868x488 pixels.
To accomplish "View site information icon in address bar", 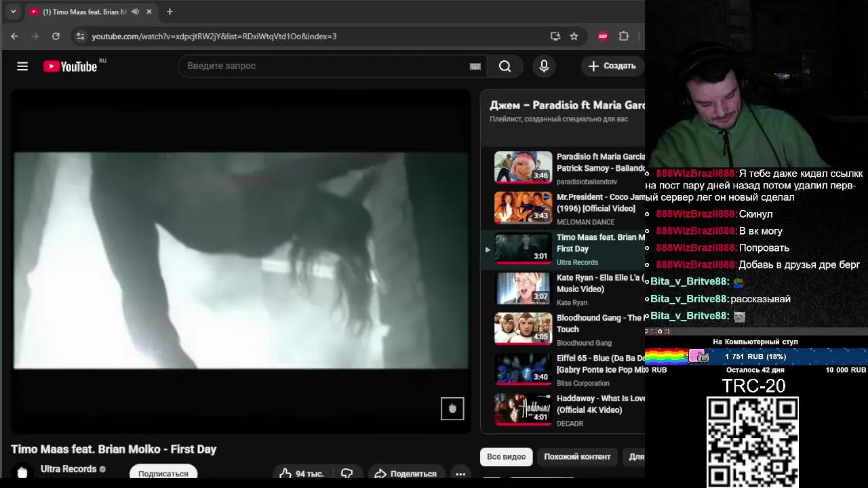I will click(x=80, y=36).
